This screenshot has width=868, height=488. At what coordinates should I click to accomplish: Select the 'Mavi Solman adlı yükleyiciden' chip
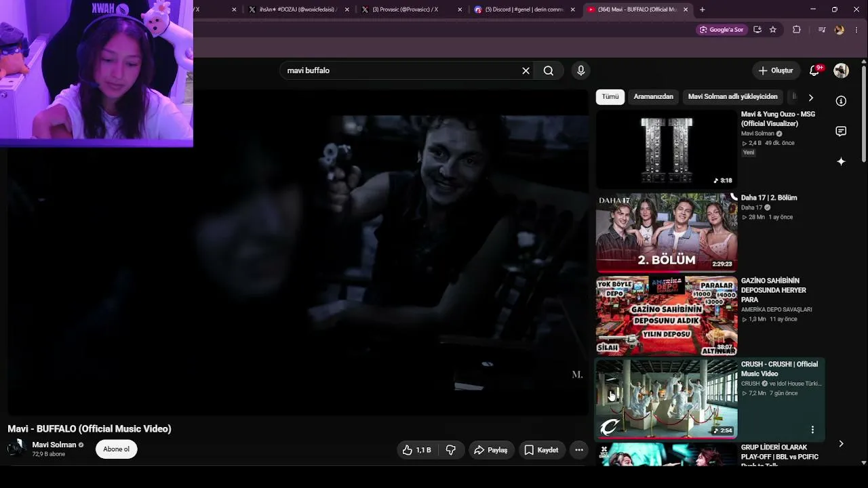[732, 97]
